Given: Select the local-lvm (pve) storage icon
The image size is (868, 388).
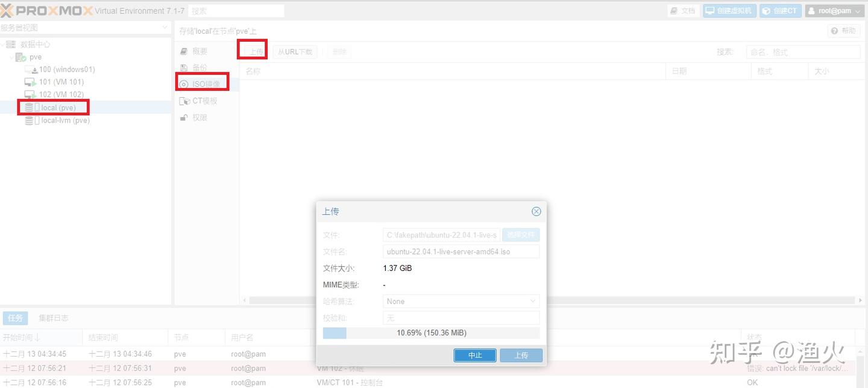Looking at the screenshot, I should click(x=30, y=121).
